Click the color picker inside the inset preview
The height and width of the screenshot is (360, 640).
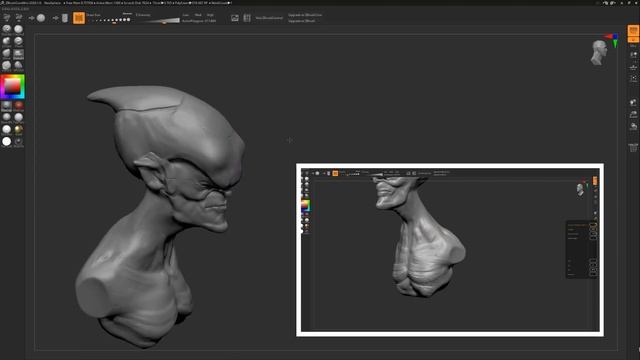tap(305, 205)
